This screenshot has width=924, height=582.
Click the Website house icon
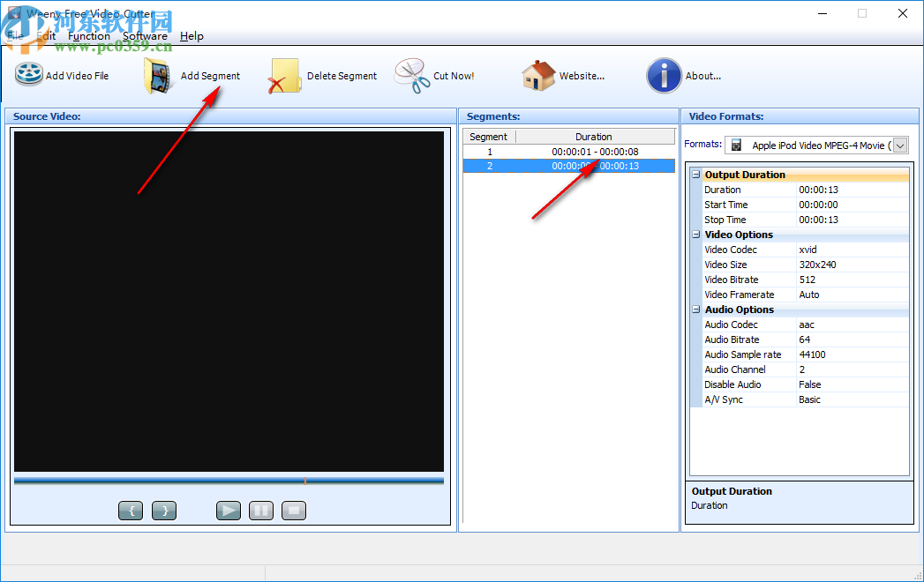tap(538, 76)
